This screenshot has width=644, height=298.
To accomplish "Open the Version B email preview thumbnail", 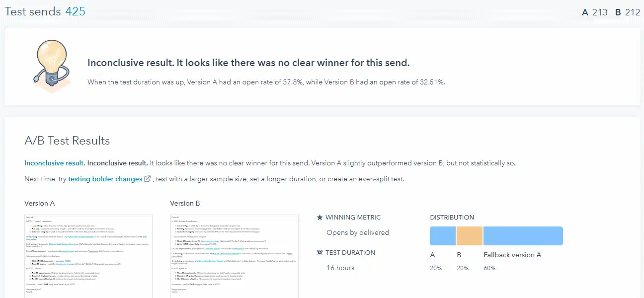I will click(x=234, y=256).
